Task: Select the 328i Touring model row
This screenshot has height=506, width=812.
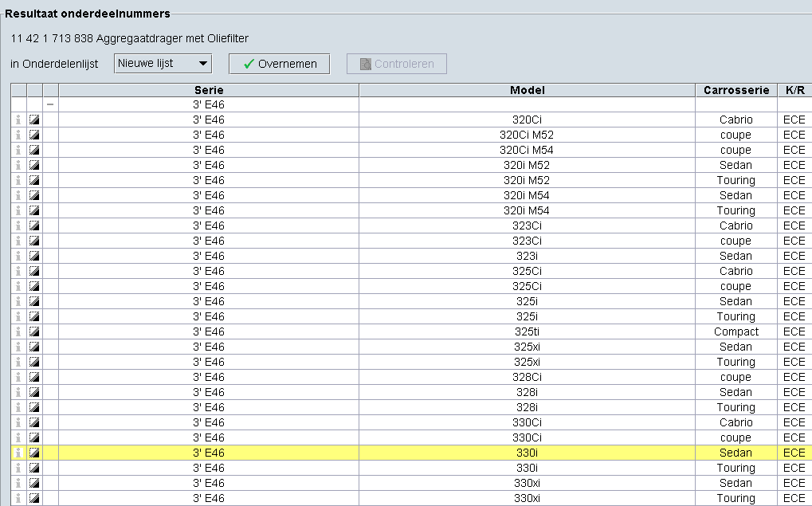Action: (x=527, y=407)
